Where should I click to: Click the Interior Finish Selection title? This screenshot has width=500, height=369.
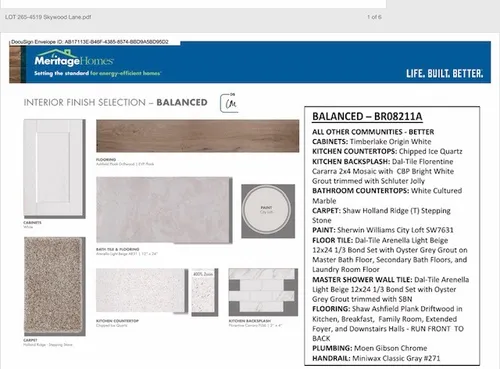coord(115,102)
